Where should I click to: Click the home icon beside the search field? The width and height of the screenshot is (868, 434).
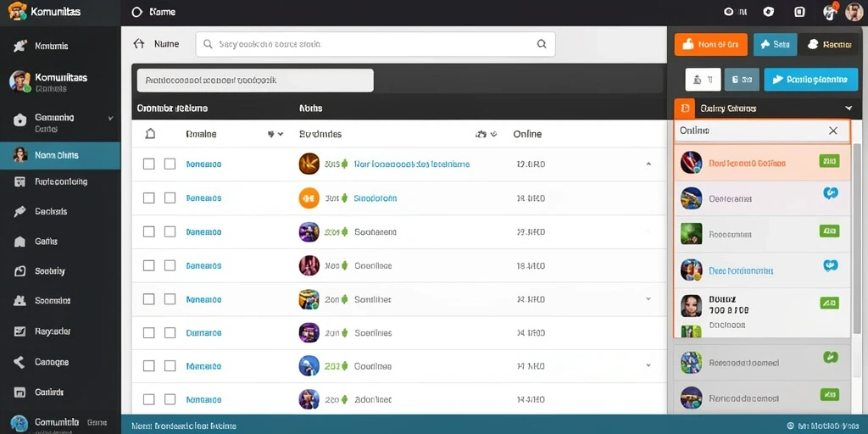click(x=139, y=44)
